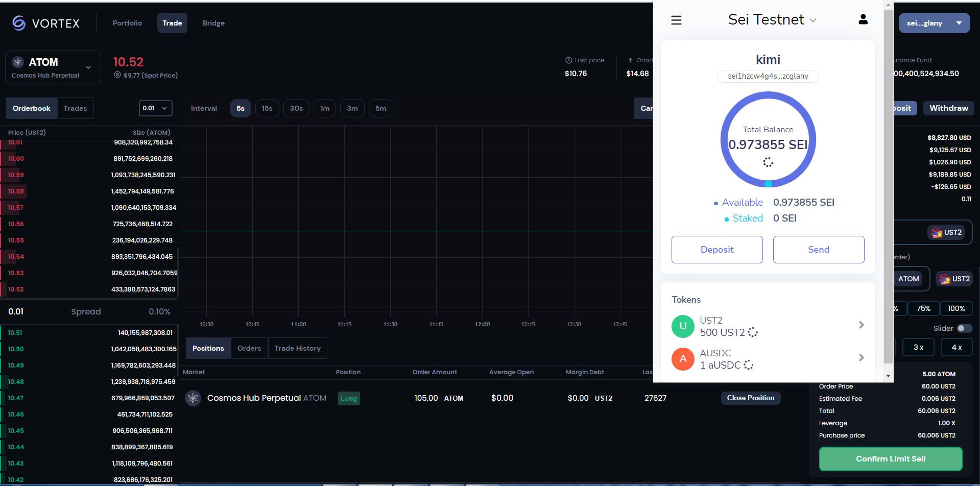Toggle the Slider switch

(x=964, y=328)
